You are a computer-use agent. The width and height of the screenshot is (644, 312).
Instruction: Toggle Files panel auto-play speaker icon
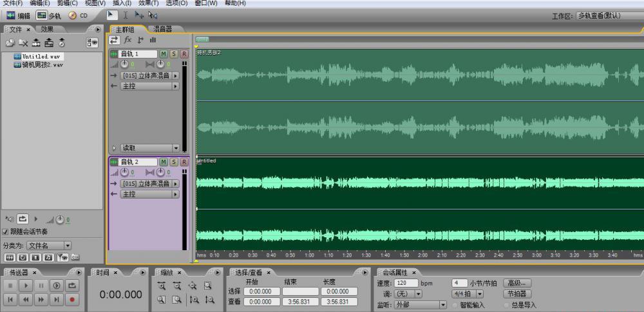coord(10,219)
